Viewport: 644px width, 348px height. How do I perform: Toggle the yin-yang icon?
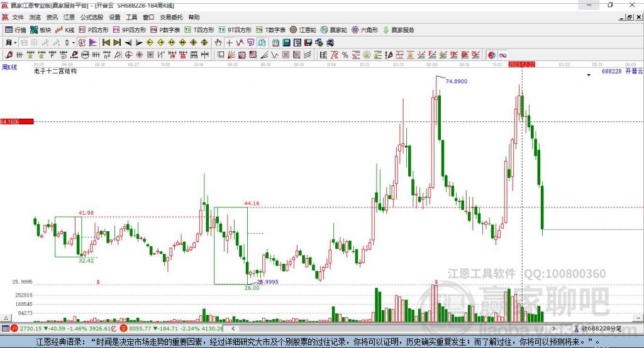click(492, 55)
